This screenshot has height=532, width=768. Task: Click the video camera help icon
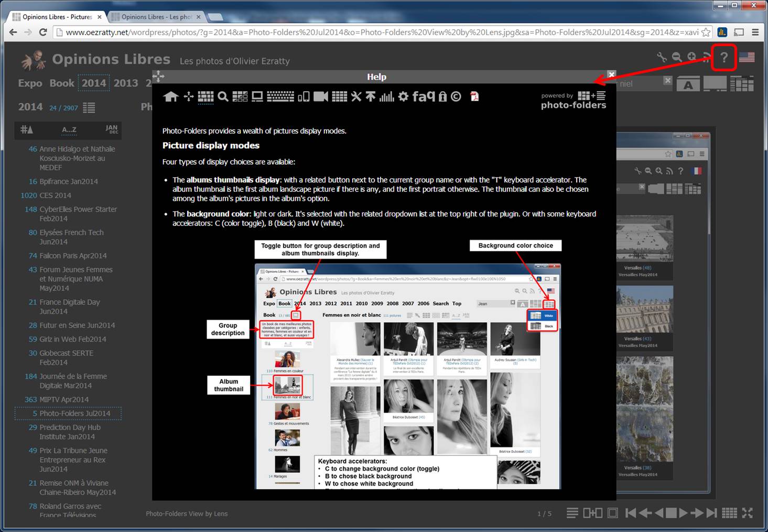320,96
